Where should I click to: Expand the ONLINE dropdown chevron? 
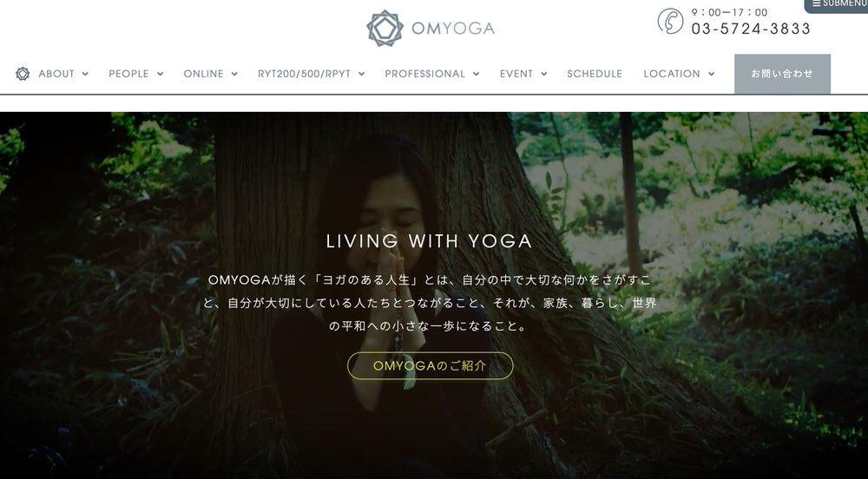click(234, 74)
